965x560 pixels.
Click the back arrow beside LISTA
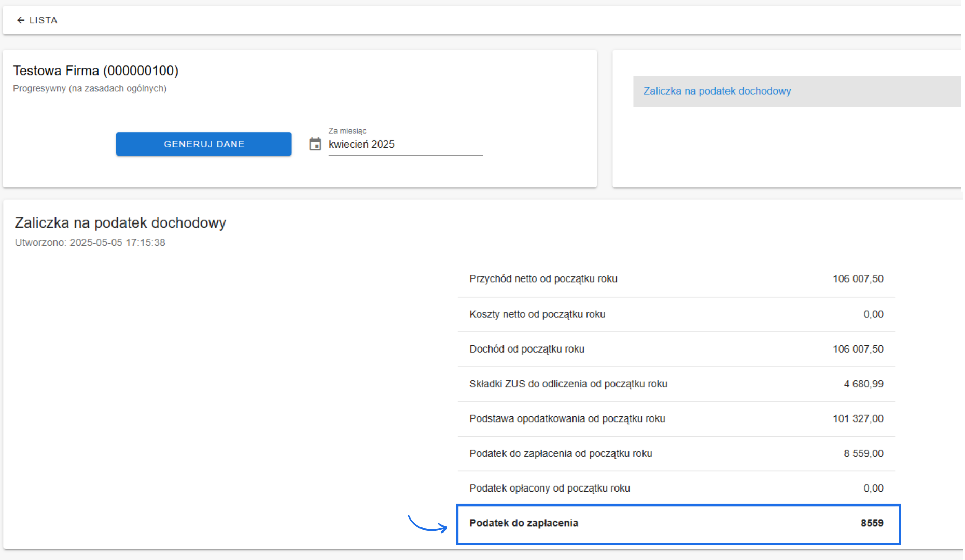21,20
